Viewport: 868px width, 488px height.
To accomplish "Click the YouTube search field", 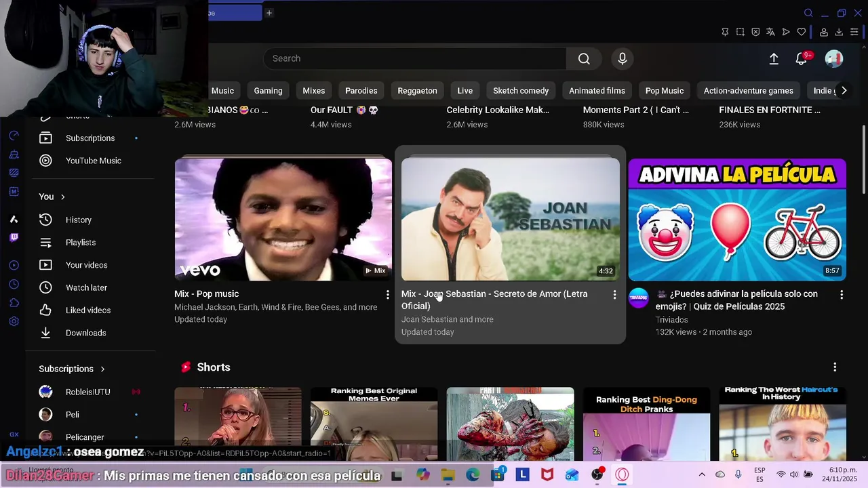I will click(x=414, y=58).
